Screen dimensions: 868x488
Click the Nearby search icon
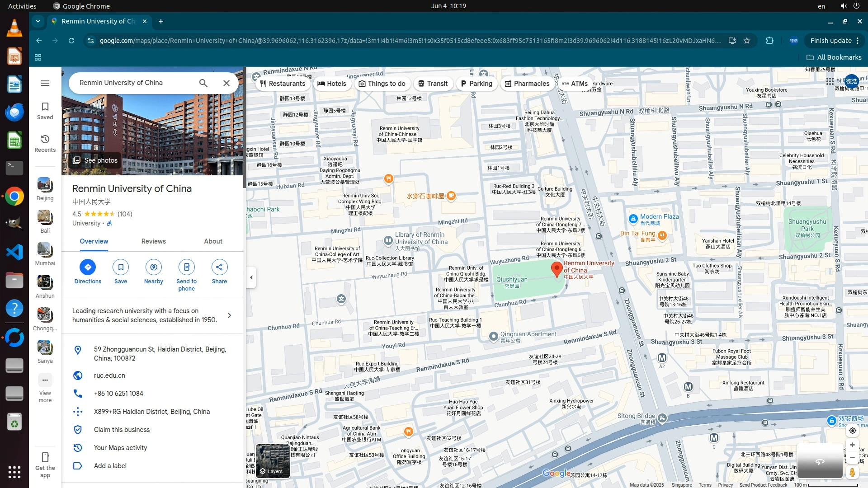tap(154, 267)
